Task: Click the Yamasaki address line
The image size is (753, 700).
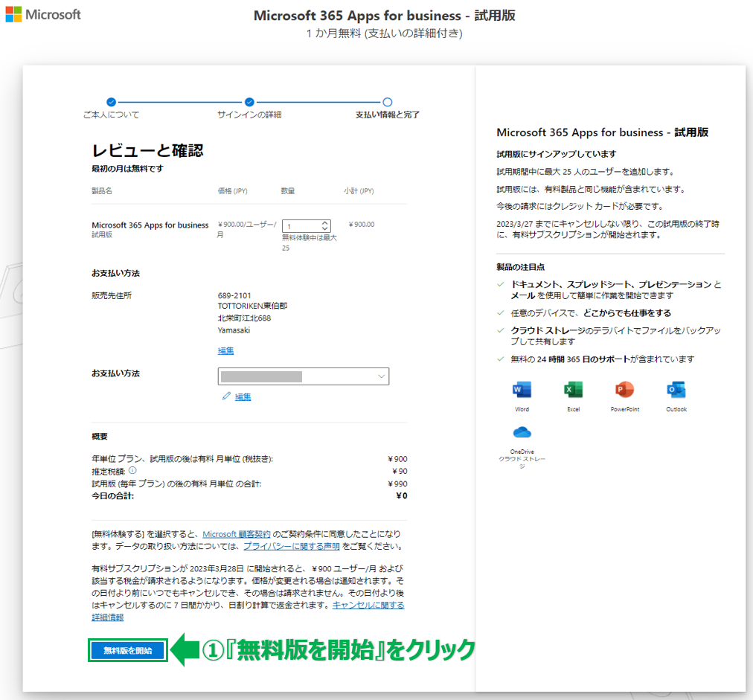Action: click(234, 330)
